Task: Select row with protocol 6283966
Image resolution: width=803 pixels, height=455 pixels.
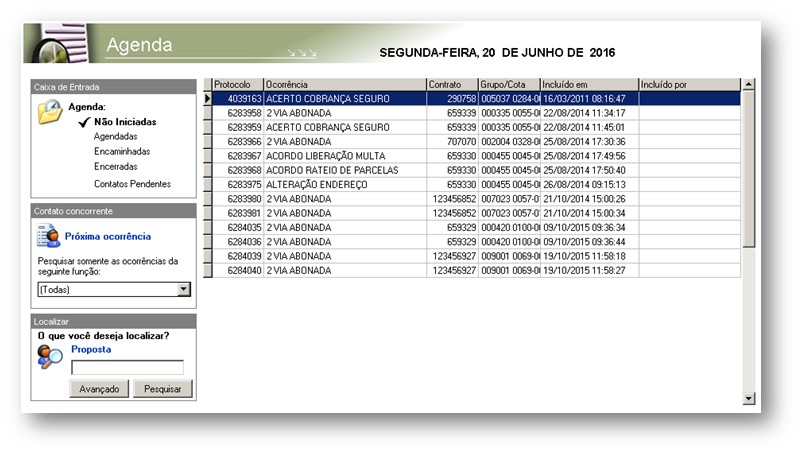Action: 476,142
